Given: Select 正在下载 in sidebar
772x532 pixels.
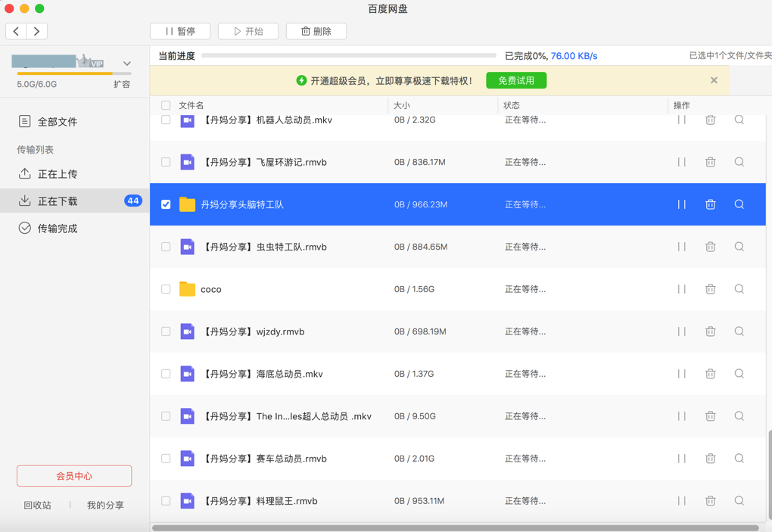Looking at the screenshot, I should pos(74,201).
